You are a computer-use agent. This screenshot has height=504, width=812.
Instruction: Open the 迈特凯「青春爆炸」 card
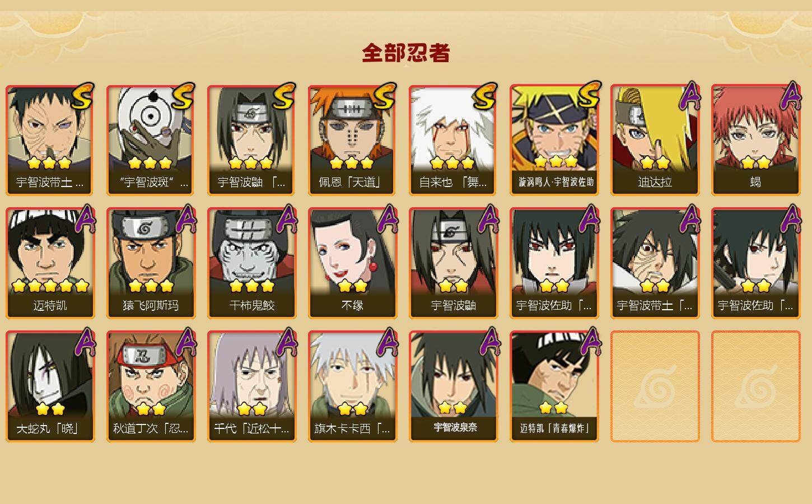click(554, 386)
